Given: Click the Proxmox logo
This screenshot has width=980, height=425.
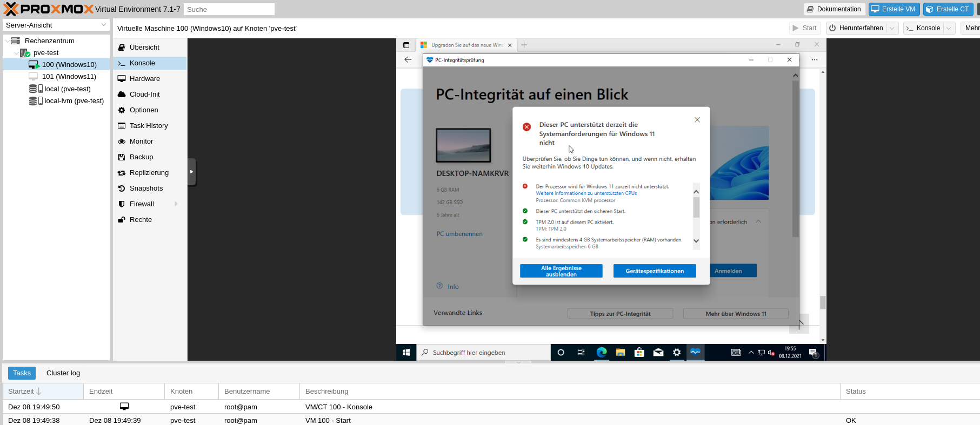Looking at the screenshot, I should tap(48, 9).
